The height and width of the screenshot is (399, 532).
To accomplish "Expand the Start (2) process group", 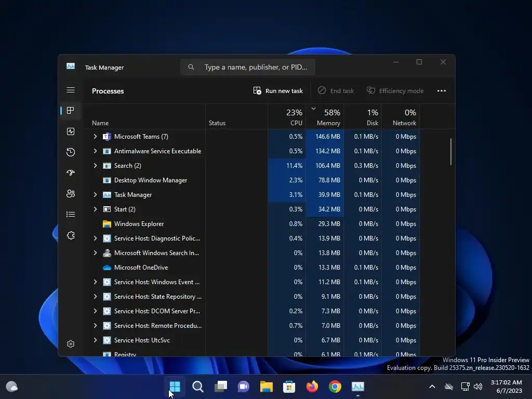I will tap(96, 209).
